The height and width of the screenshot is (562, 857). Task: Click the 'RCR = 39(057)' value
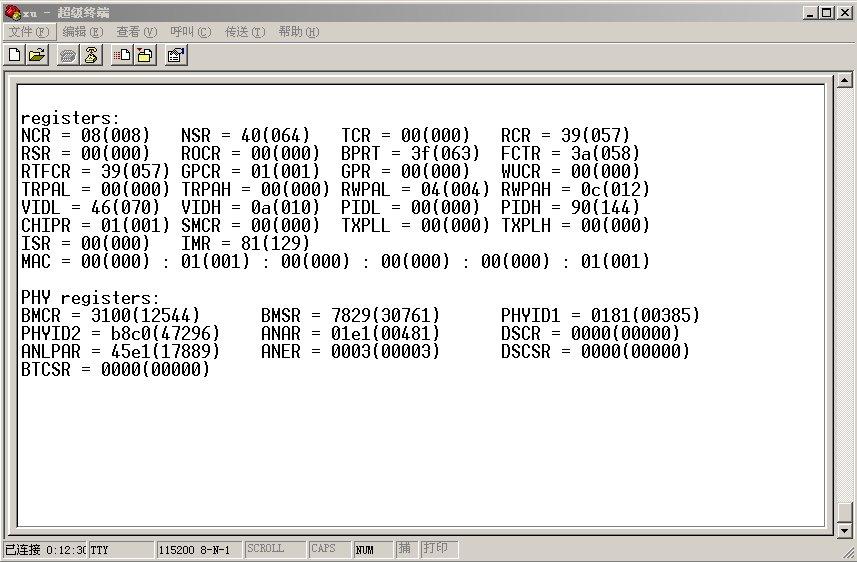coord(566,136)
